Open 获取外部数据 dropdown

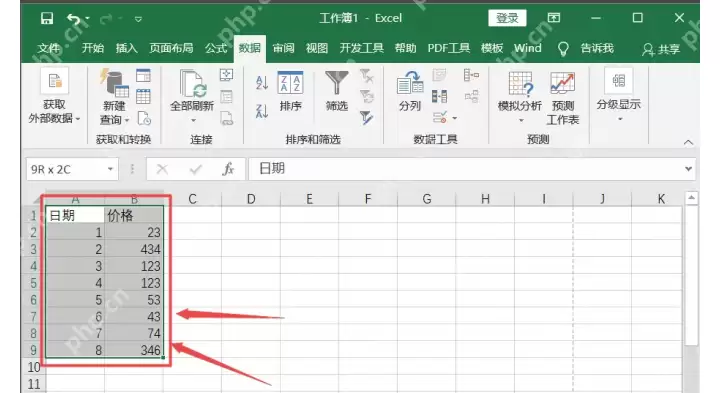55,96
